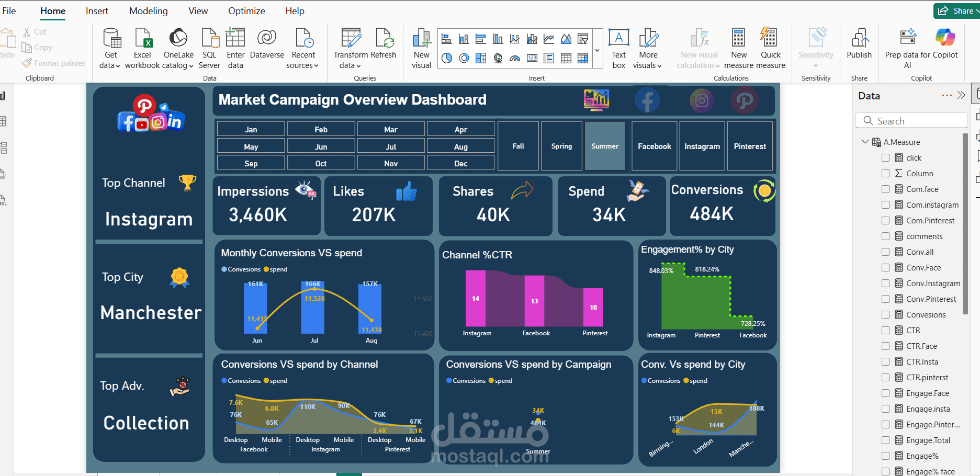This screenshot has height=476, width=980.
Task: Tick the Conv.all checkbox
Action: [885, 252]
